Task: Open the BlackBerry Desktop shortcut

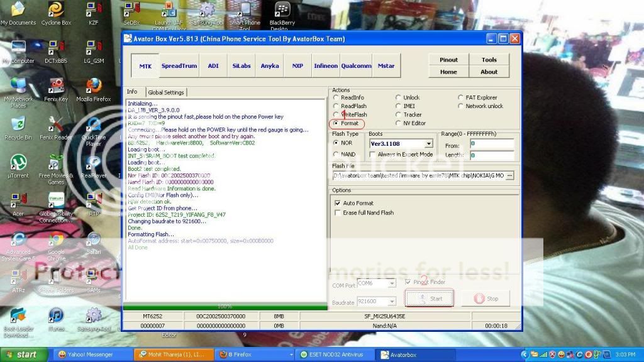Action: click(282, 11)
